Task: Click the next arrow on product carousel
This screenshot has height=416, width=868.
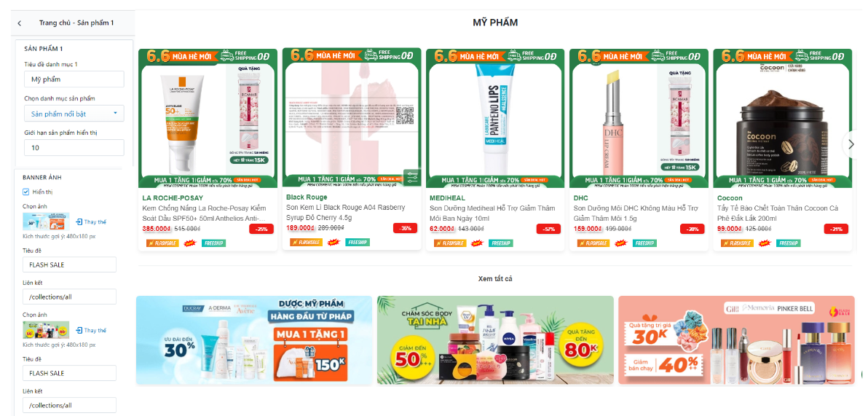Action: pos(851,144)
